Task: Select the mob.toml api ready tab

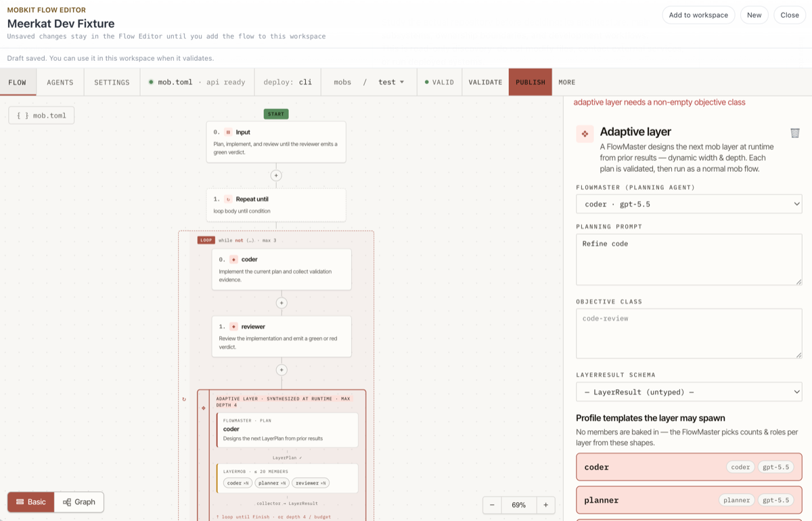Action: coord(197,82)
